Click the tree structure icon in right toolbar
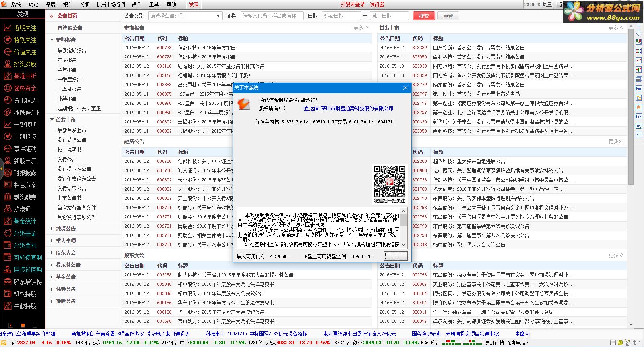The image size is (644, 347). pyautogui.click(x=638, y=98)
